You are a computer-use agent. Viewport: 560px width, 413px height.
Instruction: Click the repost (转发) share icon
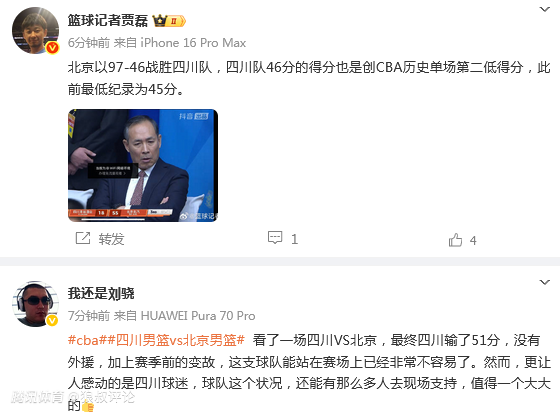pyautogui.click(x=83, y=238)
